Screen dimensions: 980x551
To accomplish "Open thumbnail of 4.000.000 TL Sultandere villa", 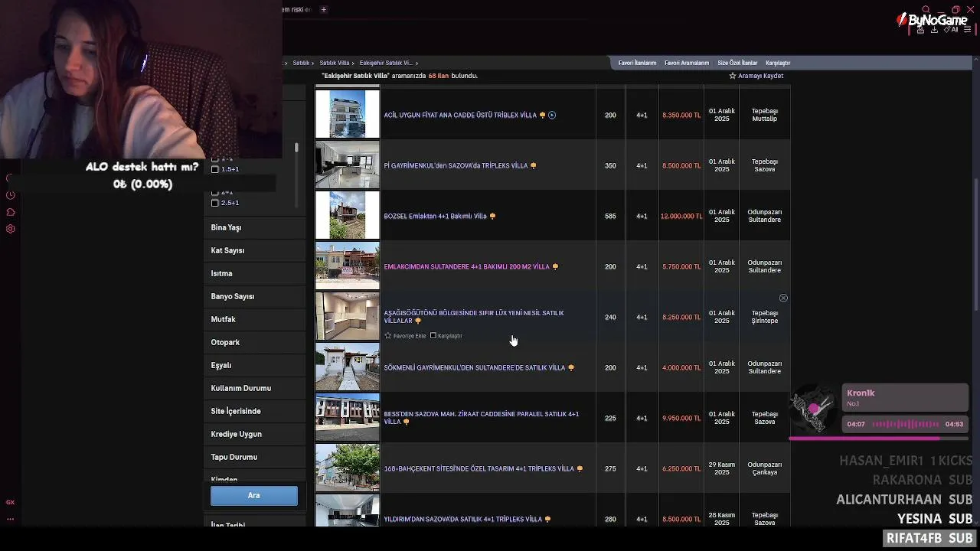I will tap(348, 367).
